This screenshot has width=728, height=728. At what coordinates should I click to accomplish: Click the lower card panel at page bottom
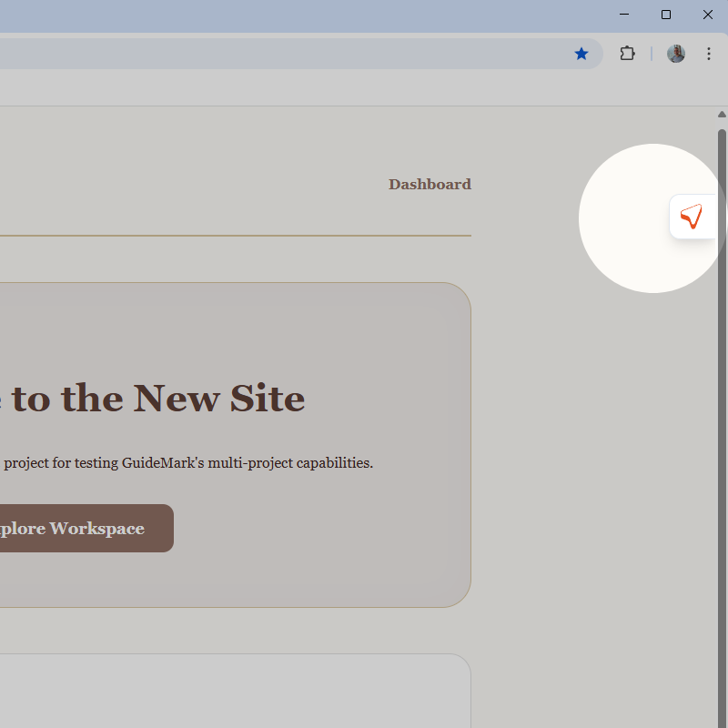click(227, 696)
